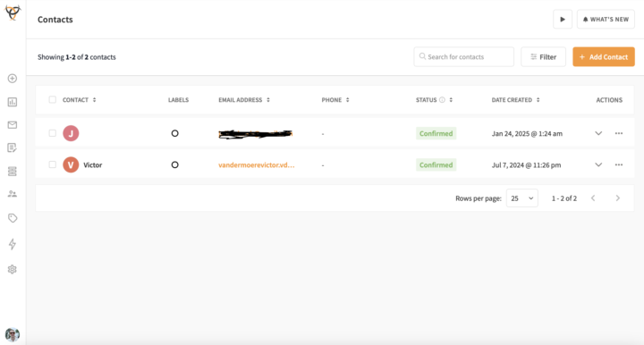Open the user profile avatar

pos(13,335)
